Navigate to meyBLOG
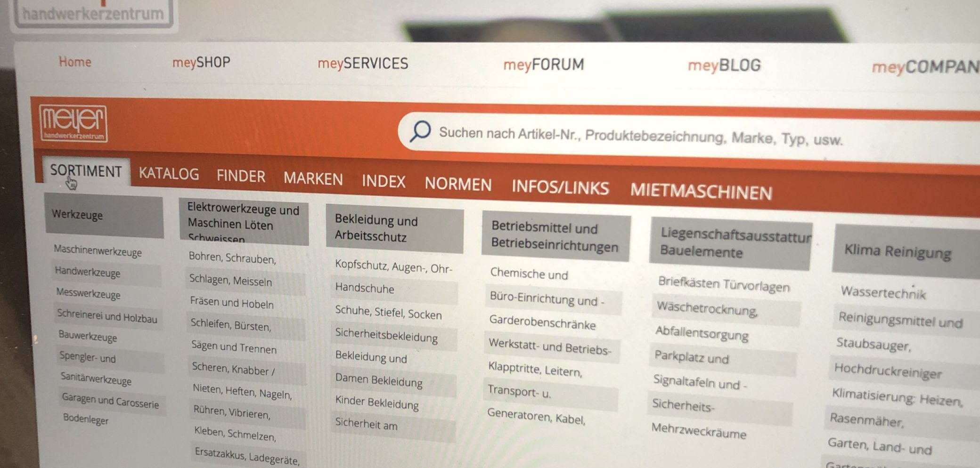 pyautogui.click(x=724, y=65)
